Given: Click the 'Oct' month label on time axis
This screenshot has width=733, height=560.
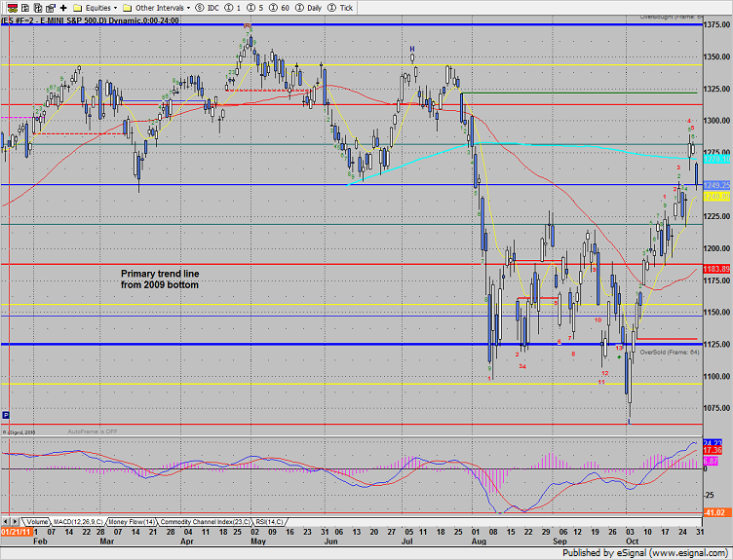Looking at the screenshot, I should [632, 541].
